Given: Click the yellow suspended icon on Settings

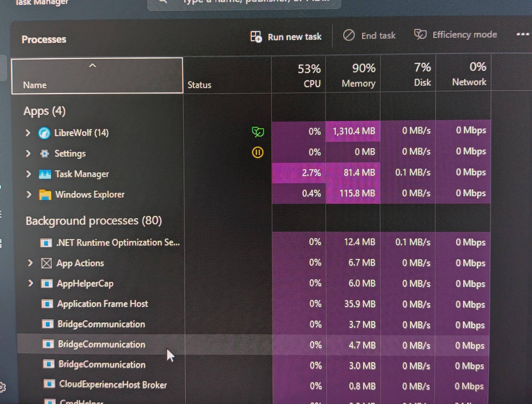Looking at the screenshot, I should [x=258, y=152].
